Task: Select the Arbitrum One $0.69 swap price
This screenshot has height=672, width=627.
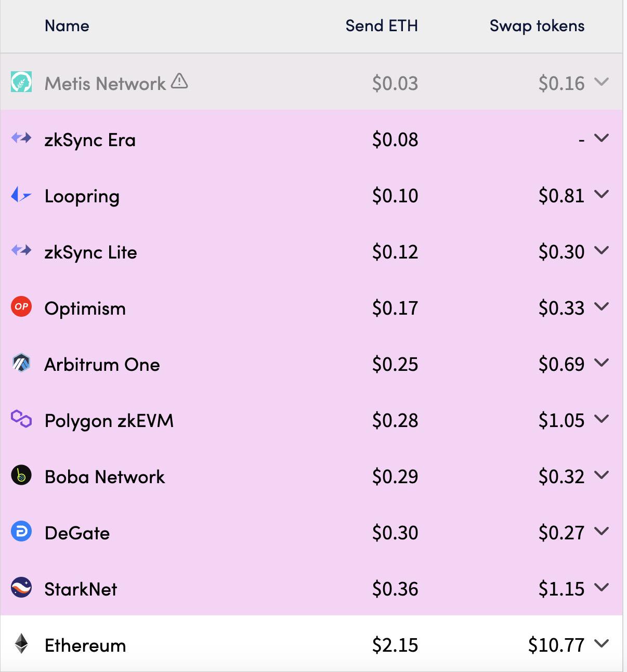Action: tap(561, 364)
